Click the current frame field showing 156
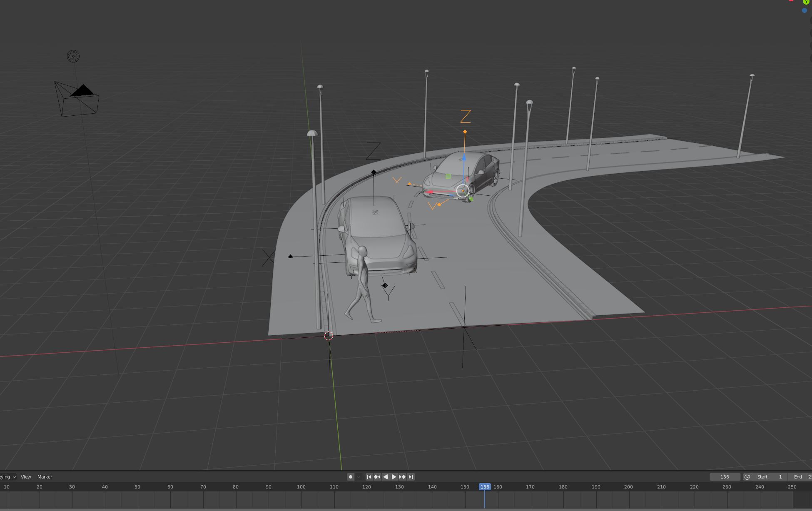 click(725, 477)
